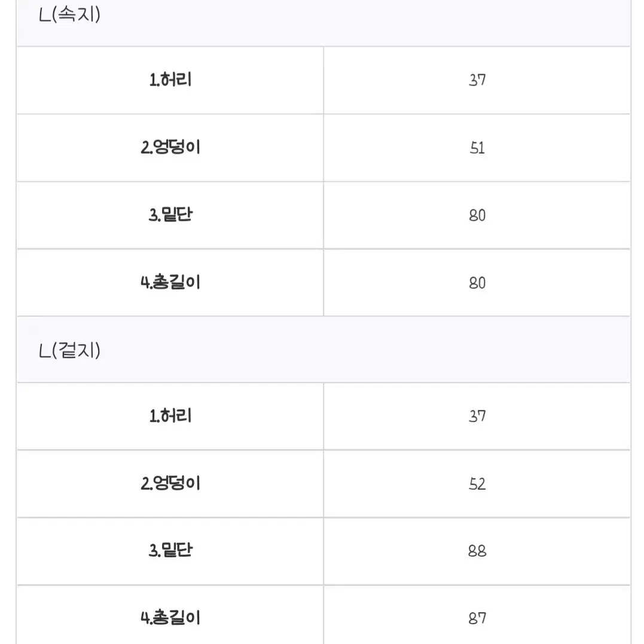Select the 80 value in 3.밑단 row
The width and height of the screenshot is (644, 644).
(477, 215)
